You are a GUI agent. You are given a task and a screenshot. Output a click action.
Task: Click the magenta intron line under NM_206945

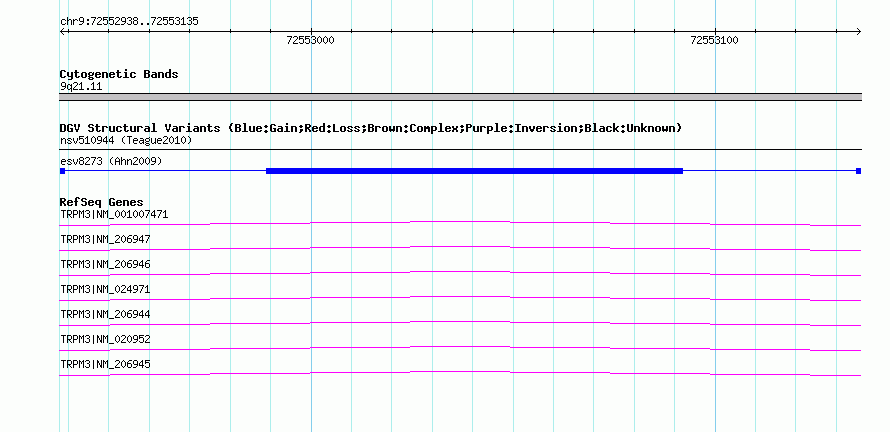(460, 371)
